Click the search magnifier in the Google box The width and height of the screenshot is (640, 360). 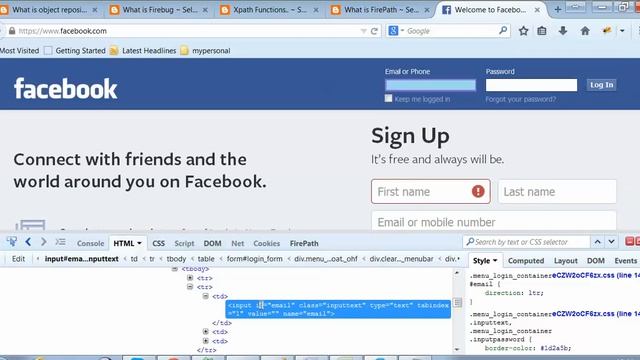503,31
